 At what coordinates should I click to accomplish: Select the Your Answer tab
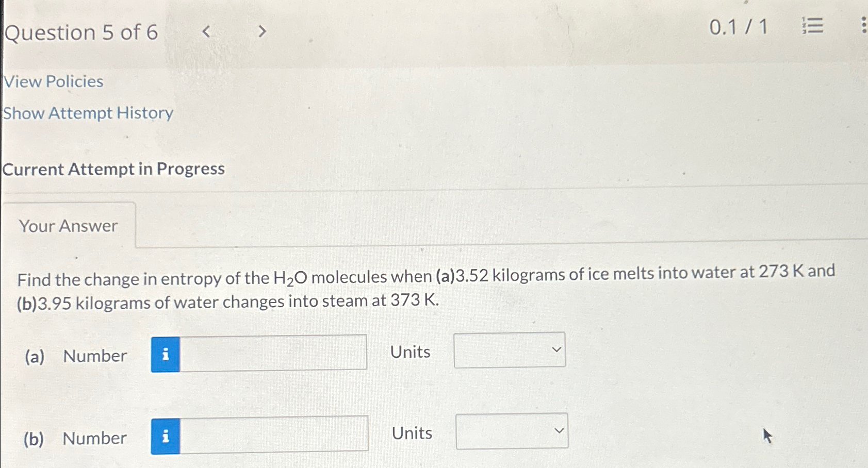point(68,226)
